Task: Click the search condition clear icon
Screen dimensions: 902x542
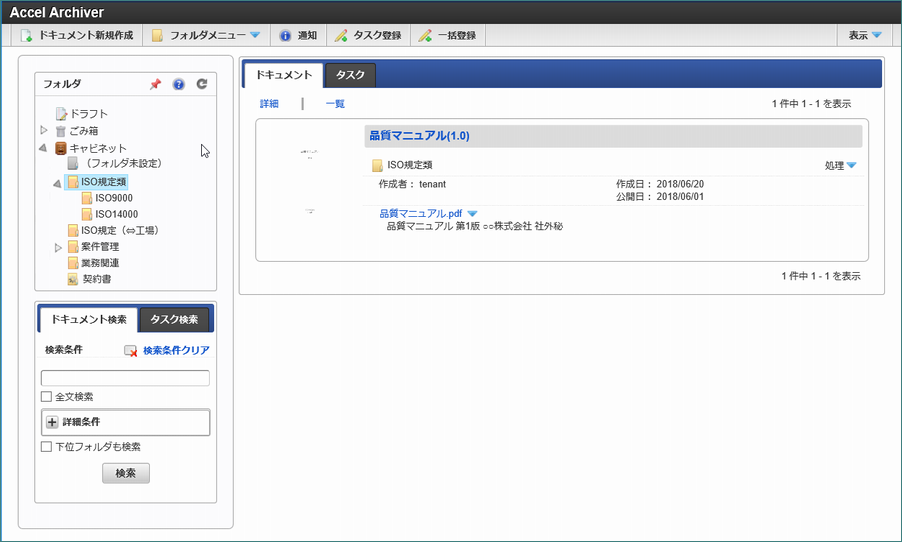Action: pyautogui.click(x=131, y=351)
